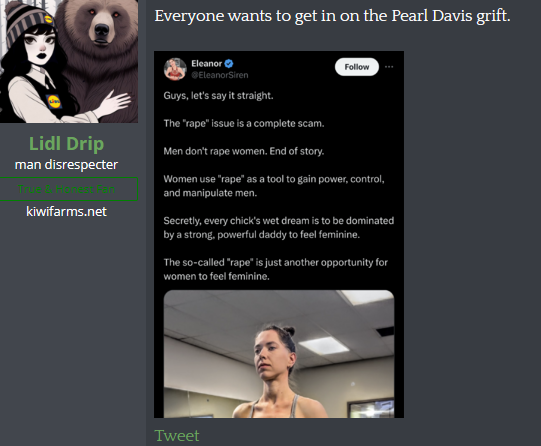The height and width of the screenshot is (446, 541).
Task: Click the man disrespecter user title
Action: [x=66, y=165]
